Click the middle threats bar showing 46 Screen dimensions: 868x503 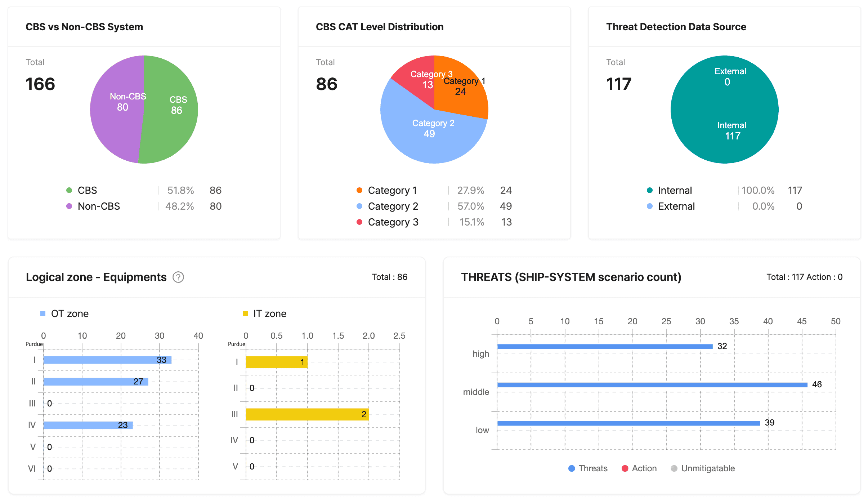[x=652, y=385]
